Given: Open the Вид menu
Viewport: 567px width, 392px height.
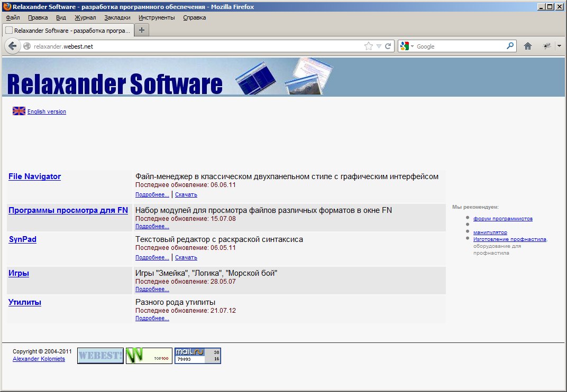Looking at the screenshot, I should pyautogui.click(x=61, y=17).
